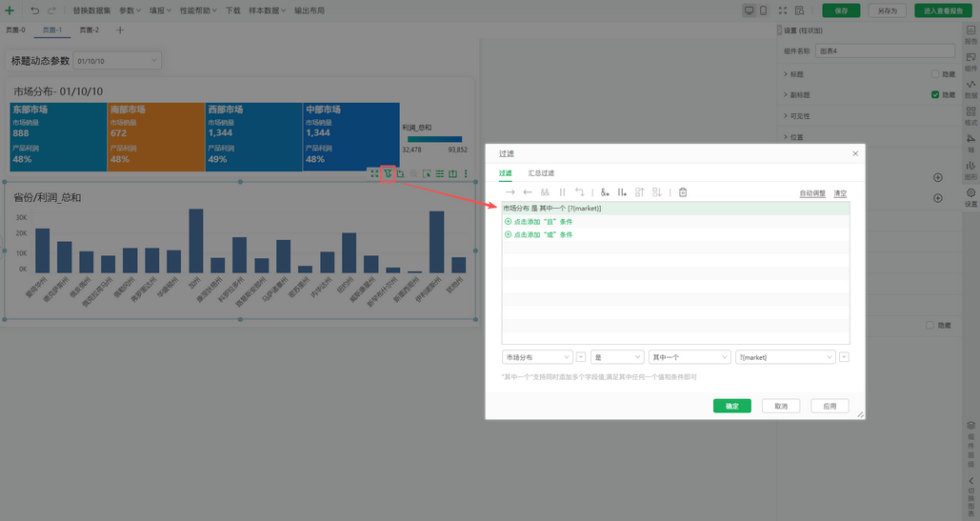
Task: Switch to the 汇总过滤 tab
Action: pyautogui.click(x=543, y=173)
